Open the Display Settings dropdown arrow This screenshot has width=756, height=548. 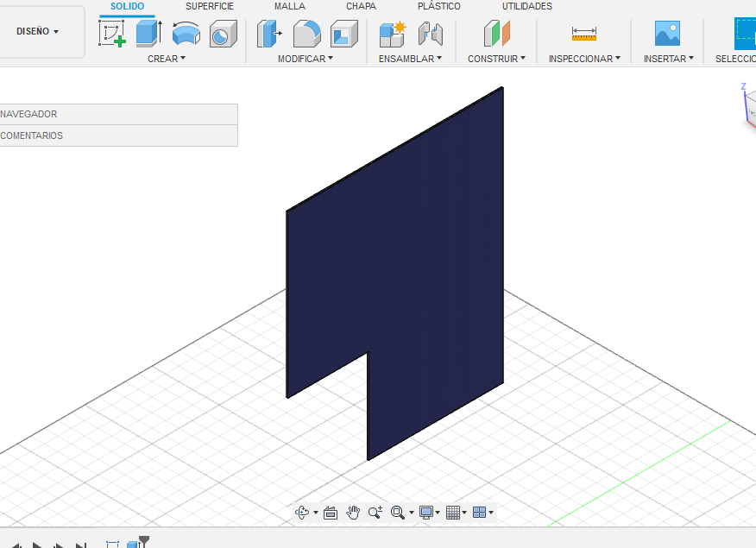[438, 513]
